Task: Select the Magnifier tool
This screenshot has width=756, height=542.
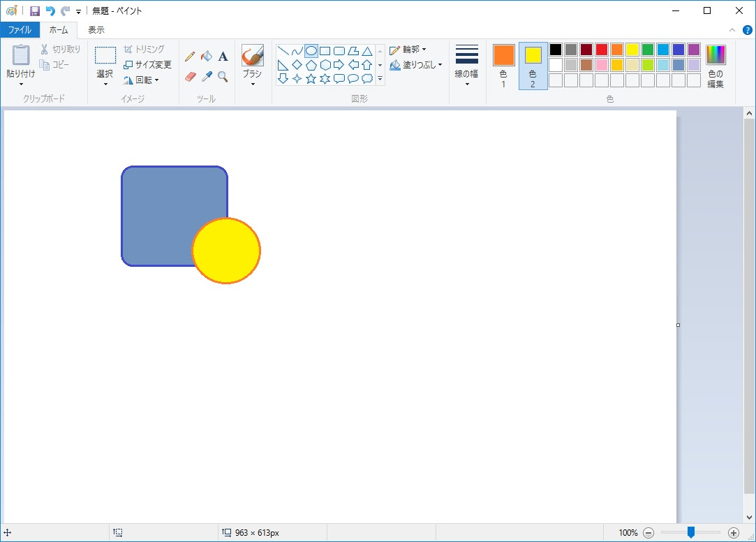Action: (x=223, y=76)
